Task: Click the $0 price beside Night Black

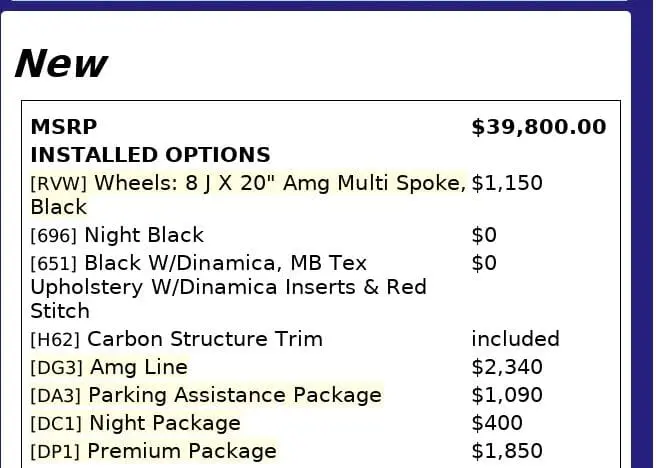Action: pyautogui.click(x=484, y=235)
